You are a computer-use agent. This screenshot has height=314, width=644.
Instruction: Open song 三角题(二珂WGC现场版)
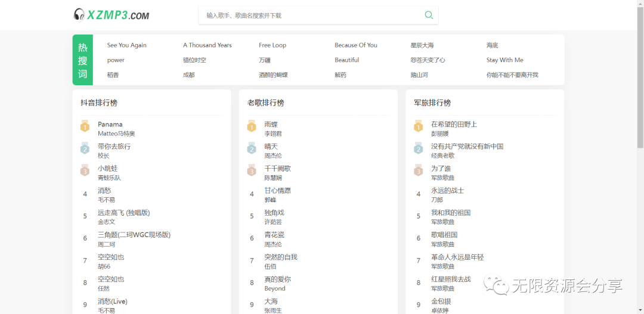click(x=134, y=235)
